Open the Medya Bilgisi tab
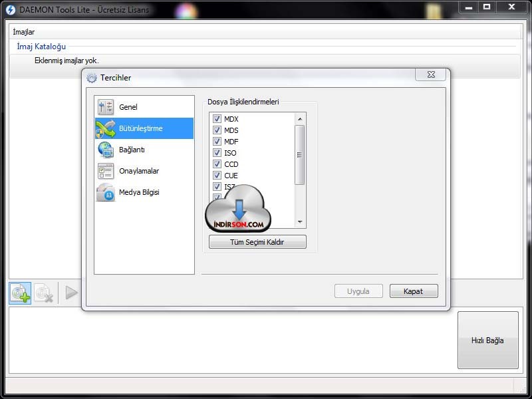Screen dimensions: 532x399 click(x=144, y=192)
